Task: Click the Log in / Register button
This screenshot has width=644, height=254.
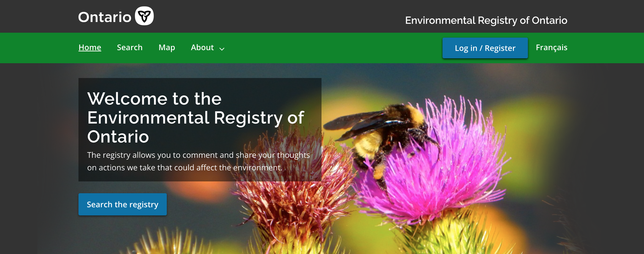Action: [x=485, y=48]
